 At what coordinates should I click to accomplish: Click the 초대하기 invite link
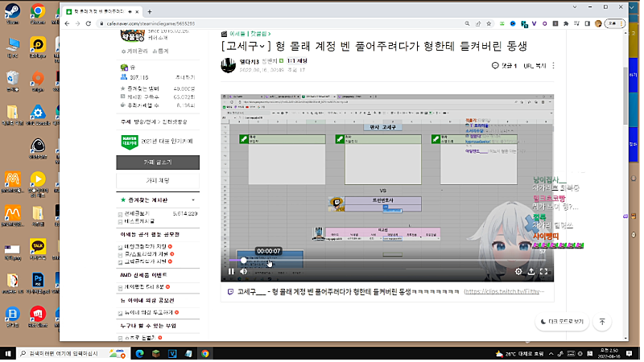(185, 77)
